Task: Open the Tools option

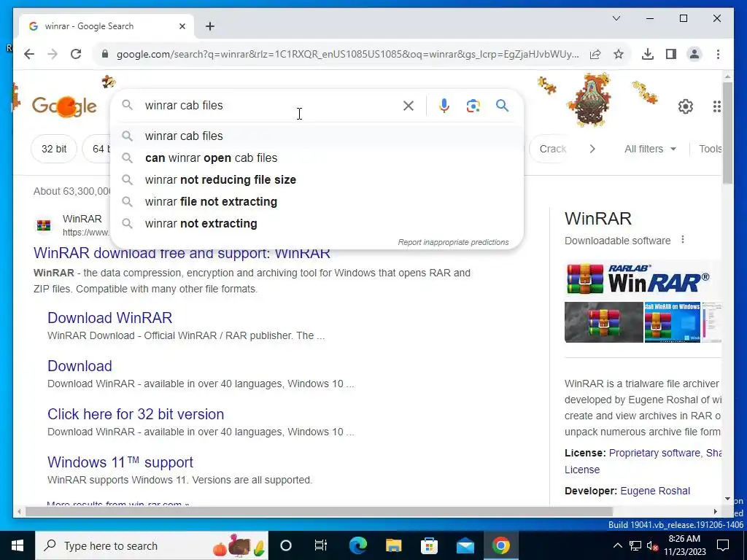Action: point(710,149)
